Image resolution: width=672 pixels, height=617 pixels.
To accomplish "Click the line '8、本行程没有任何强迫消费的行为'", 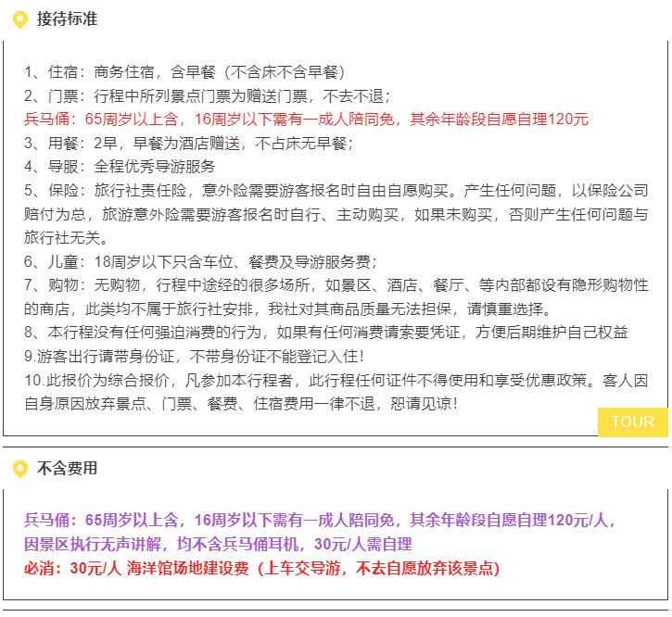I will click(326, 332).
